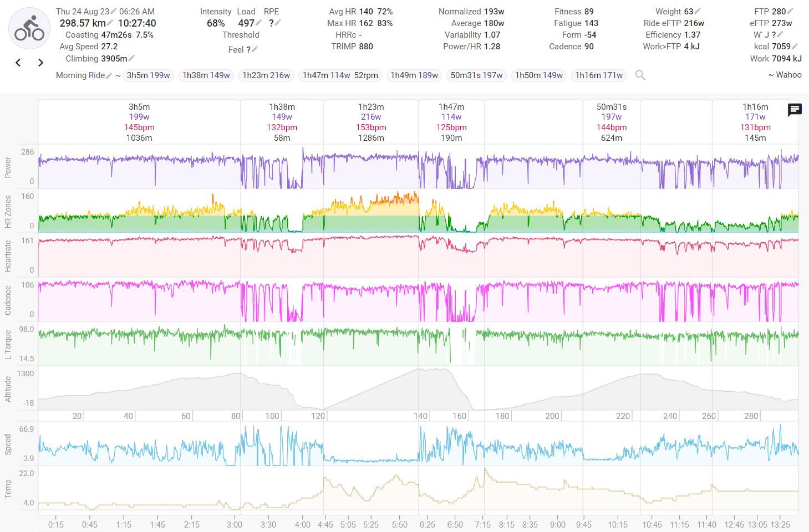
Task: Click the HR Zones chart axis label
Action: click(8, 211)
